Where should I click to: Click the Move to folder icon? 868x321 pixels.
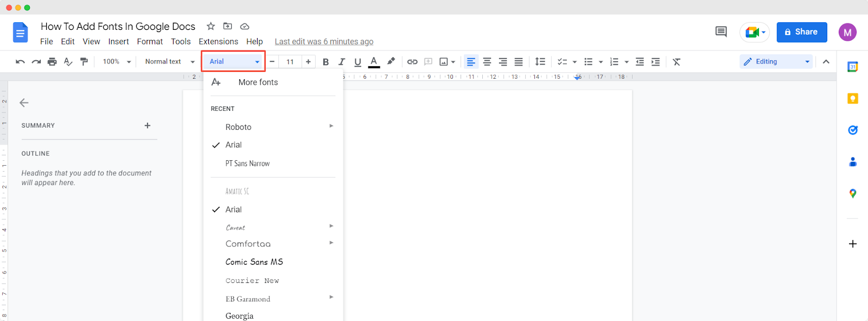tap(228, 26)
